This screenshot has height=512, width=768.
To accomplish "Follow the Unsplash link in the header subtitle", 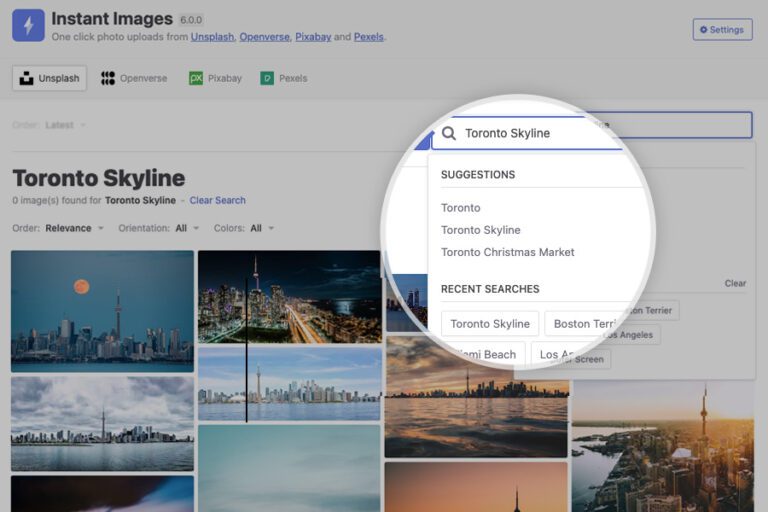I will point(212,37).
